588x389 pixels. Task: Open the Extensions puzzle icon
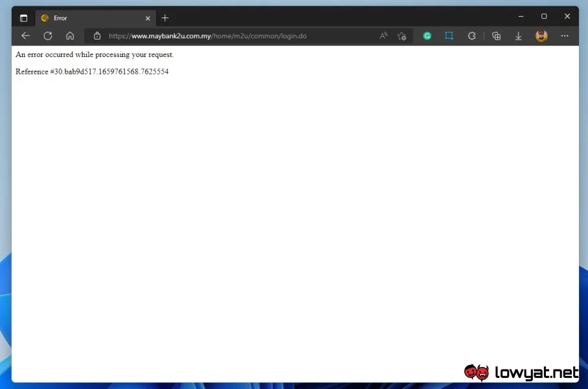[471, 36]
